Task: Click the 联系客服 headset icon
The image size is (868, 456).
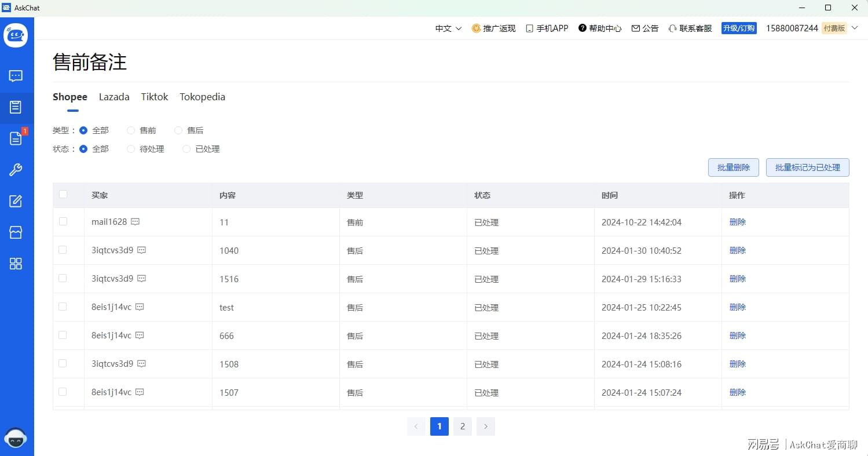Action: tap(672, 28)
